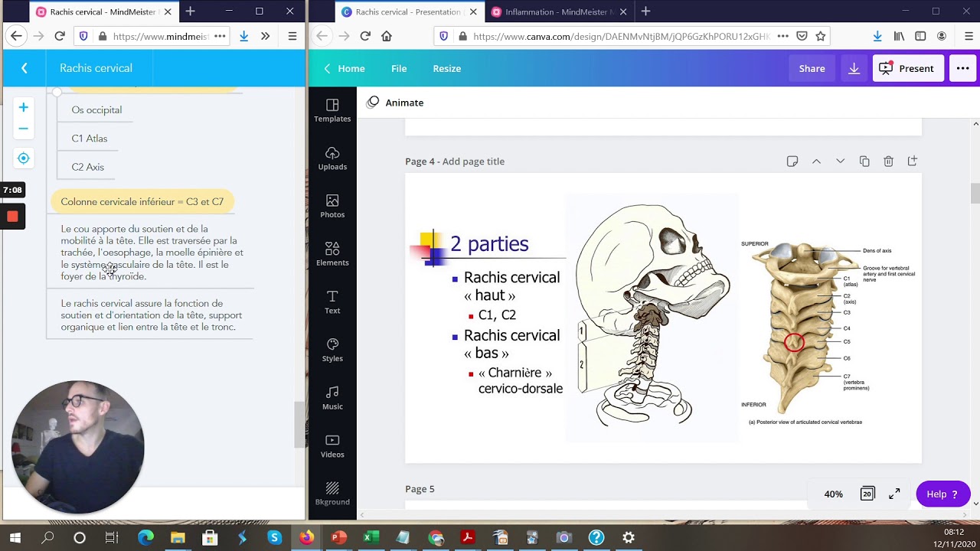Screen dimensions: 980x551
Task: Open Photos panel in Canva sidebar
Action: [x=332, y=207]
